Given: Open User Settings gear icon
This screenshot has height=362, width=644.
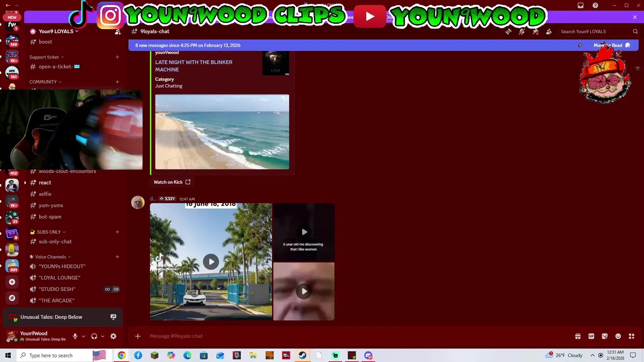Looking at the screenshot, I should pos(113,336).
